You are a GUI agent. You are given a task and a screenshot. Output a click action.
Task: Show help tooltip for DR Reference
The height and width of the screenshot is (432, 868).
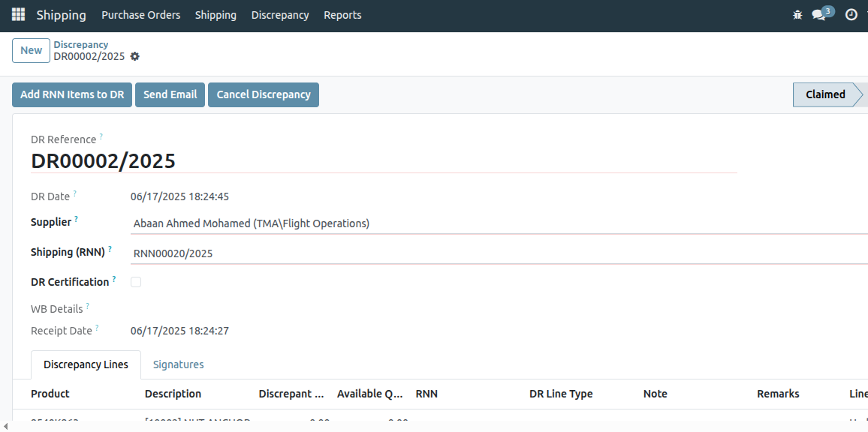coord(101,136)
